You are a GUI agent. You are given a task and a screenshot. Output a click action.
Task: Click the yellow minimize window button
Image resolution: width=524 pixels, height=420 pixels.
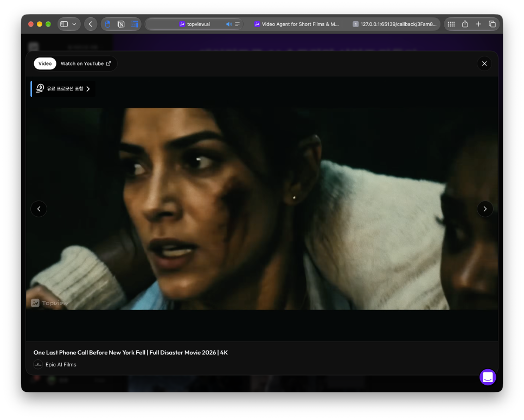(40, 24)
